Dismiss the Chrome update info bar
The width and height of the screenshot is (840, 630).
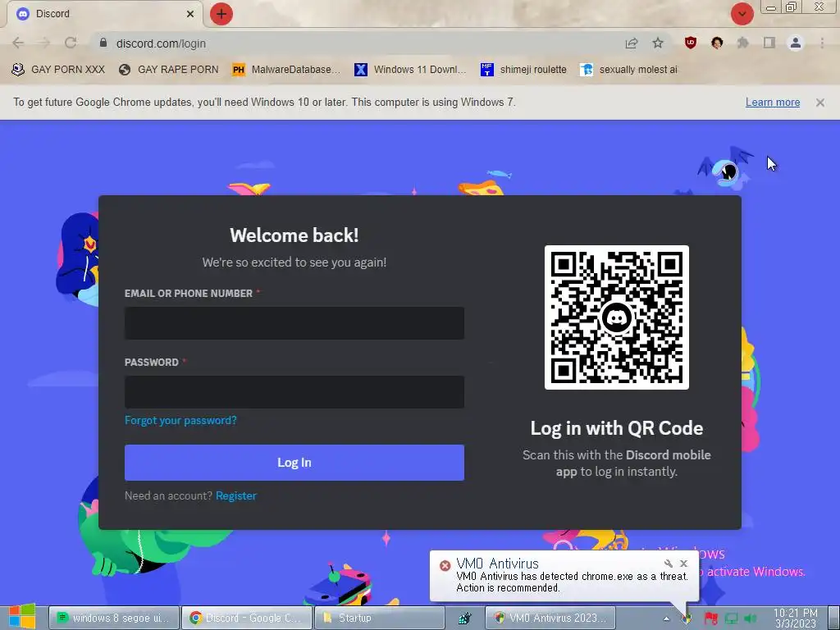819,103
